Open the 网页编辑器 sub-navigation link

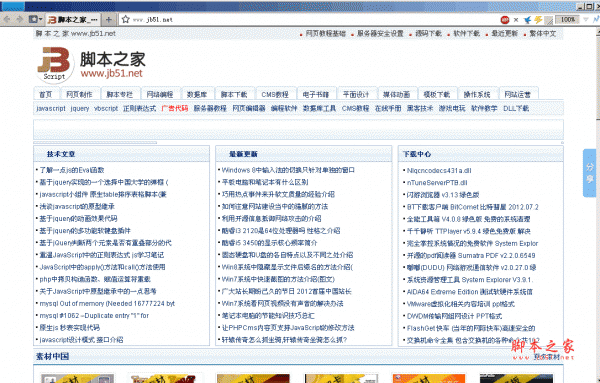[x=249, y=108]
